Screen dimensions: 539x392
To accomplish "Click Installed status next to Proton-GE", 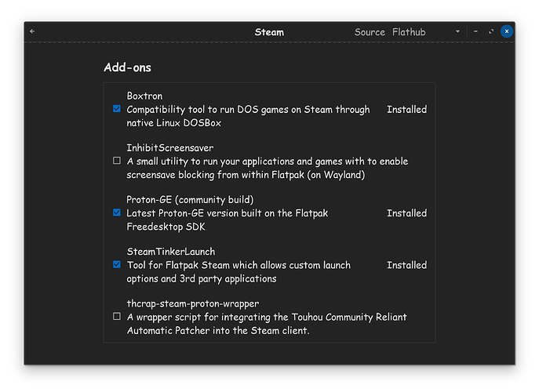I will pos(406,213).
